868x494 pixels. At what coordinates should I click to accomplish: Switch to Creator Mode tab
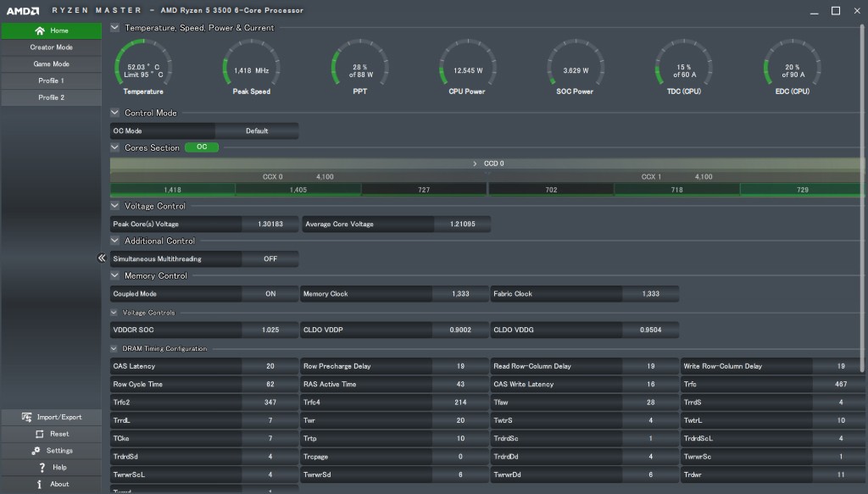coord(51,47)
